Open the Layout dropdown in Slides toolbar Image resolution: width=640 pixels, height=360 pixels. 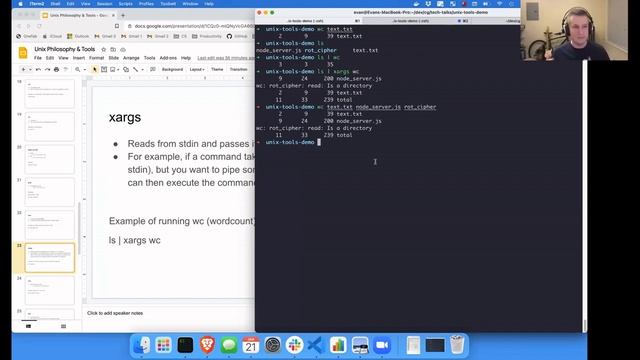(x=197, y=69)
